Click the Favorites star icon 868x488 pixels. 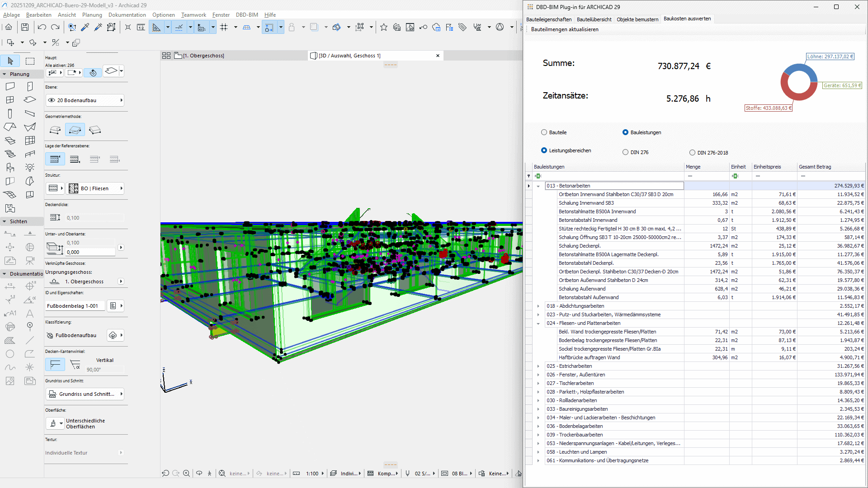point(384,27)
